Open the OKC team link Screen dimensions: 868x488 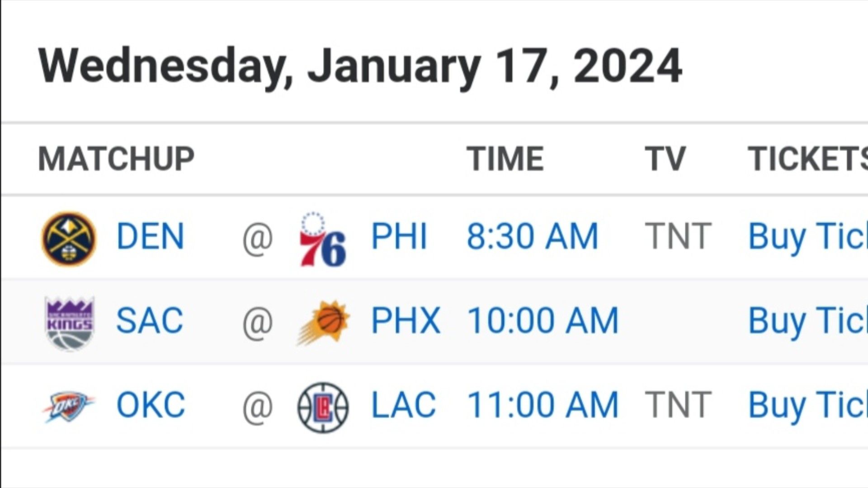coord(151,405)
